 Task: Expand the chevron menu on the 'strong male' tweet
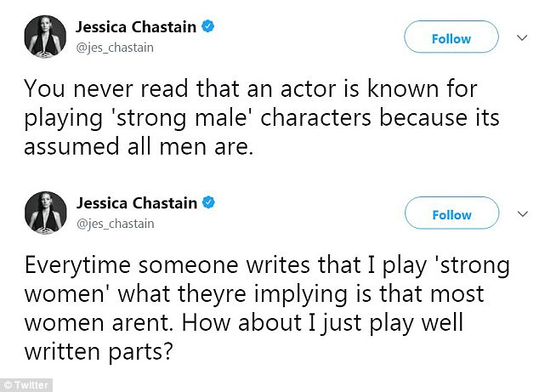(x=522, y=37)
